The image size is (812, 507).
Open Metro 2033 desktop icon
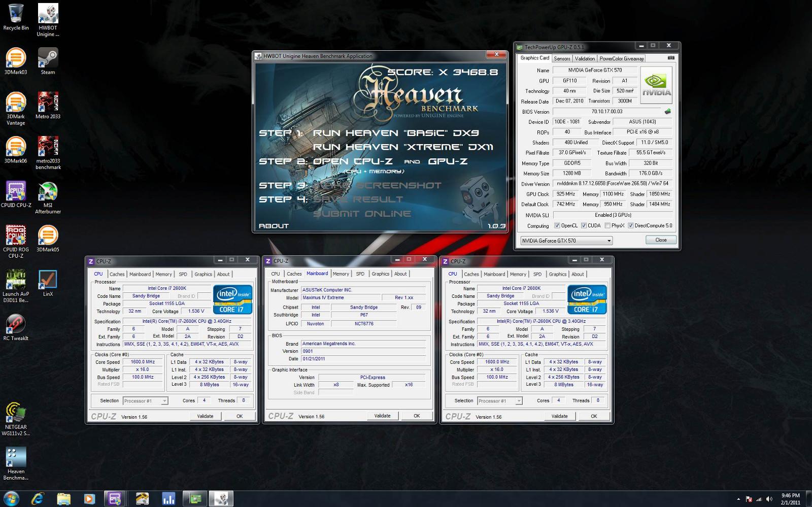point(48,106)
